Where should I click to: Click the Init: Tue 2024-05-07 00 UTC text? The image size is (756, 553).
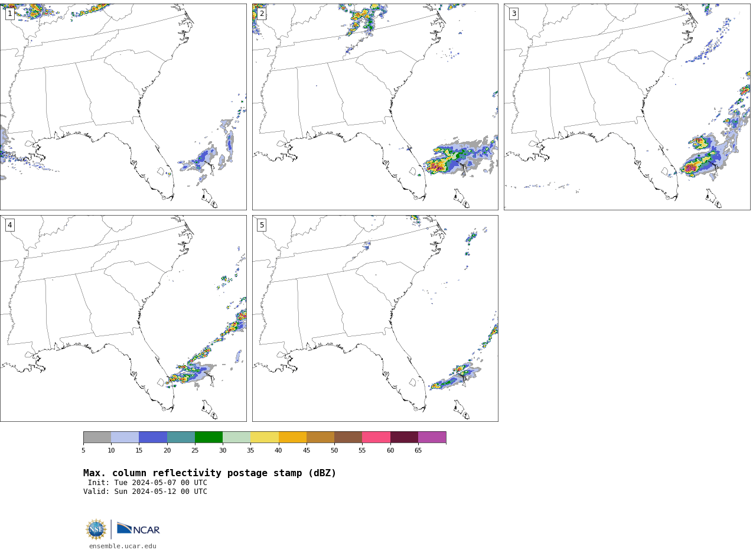pyautogui.click(x=148, y=483)
